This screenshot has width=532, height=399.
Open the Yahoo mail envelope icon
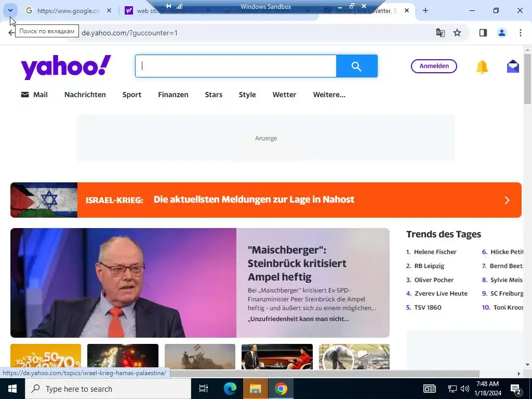point(513,66)
